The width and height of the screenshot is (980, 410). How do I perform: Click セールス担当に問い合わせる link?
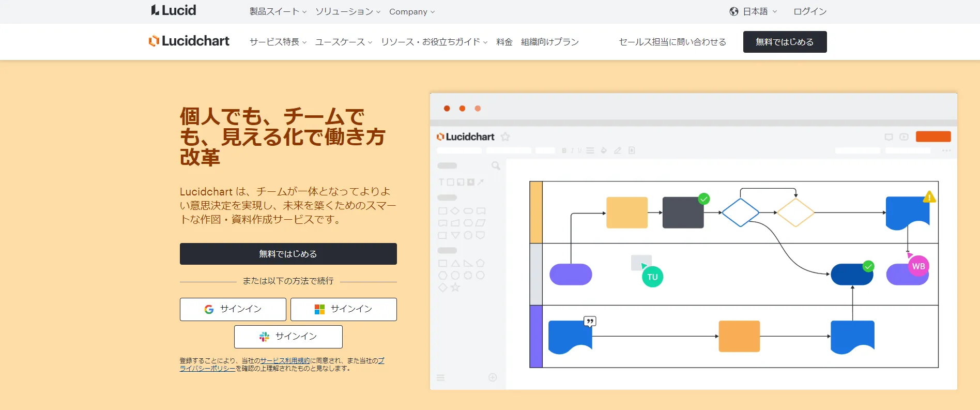672,42
